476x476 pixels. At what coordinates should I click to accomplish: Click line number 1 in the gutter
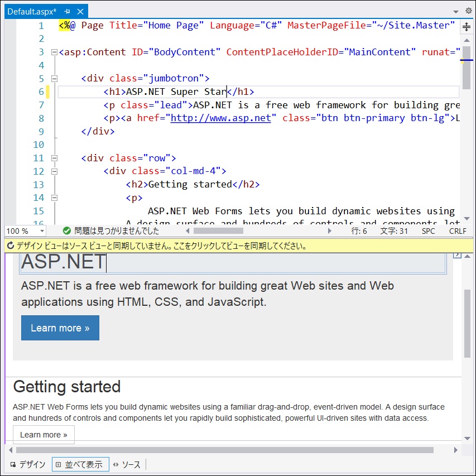click(41, 26)
